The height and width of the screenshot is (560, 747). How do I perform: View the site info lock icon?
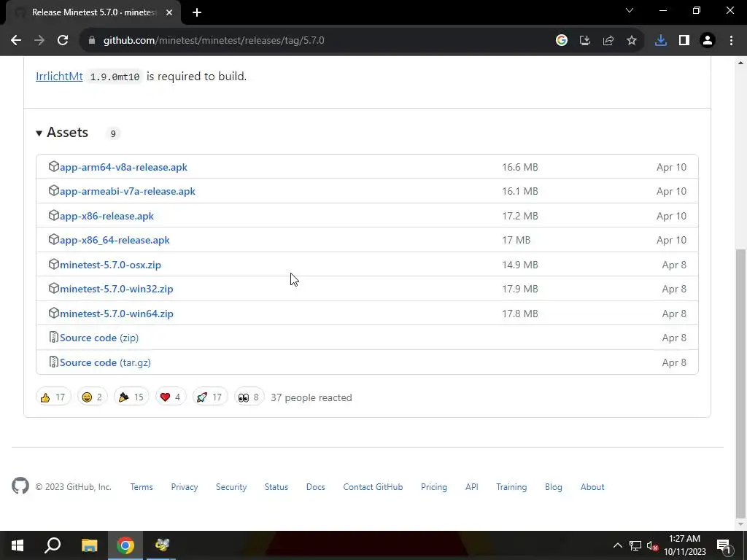92,41
